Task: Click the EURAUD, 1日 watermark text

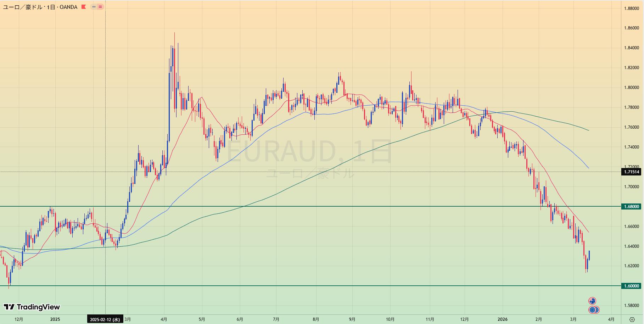Action: (309, 152)
